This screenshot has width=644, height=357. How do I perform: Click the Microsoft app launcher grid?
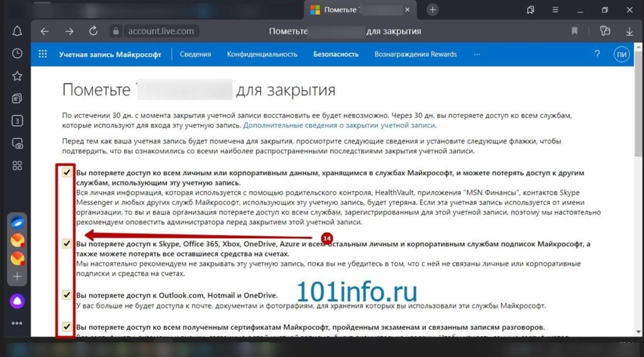tap(43, 54)
